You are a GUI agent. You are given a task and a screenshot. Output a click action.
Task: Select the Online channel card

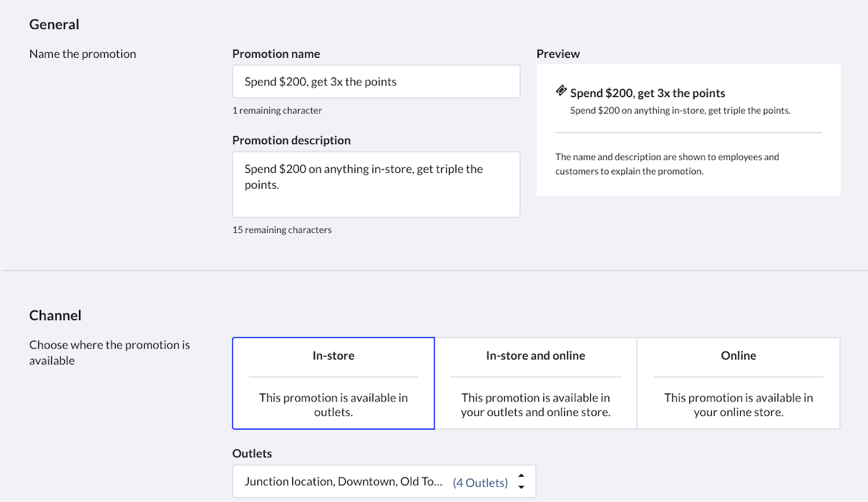[738, 383]
